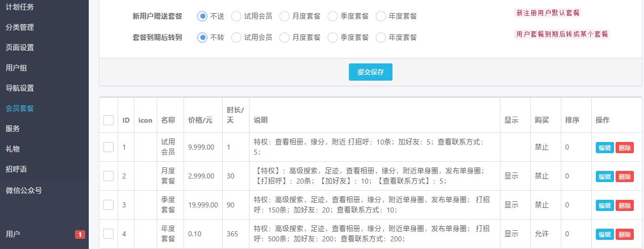This screenshot has height=249, width=644.
Task: Delete the 月度套餐 package
Action: 624,176
